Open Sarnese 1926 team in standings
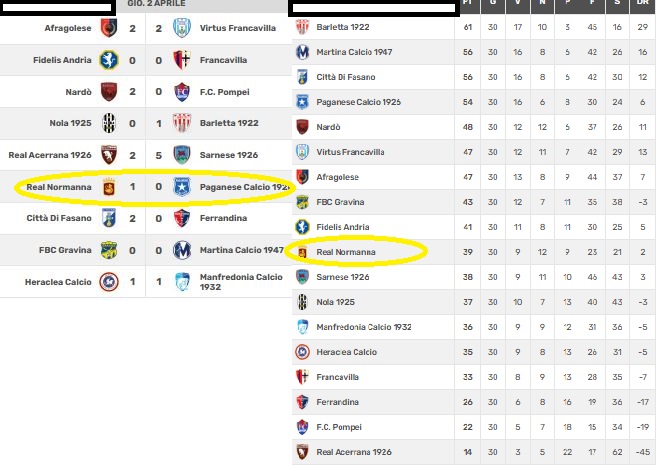This screenshot has width=660, height=465. [343, 276]
